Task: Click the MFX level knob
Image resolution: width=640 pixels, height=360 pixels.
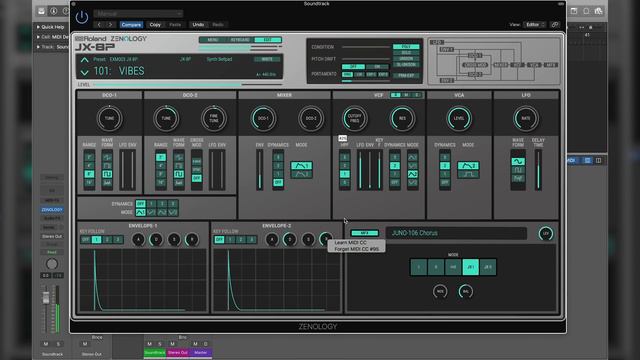Action: [x=546, y=233]
